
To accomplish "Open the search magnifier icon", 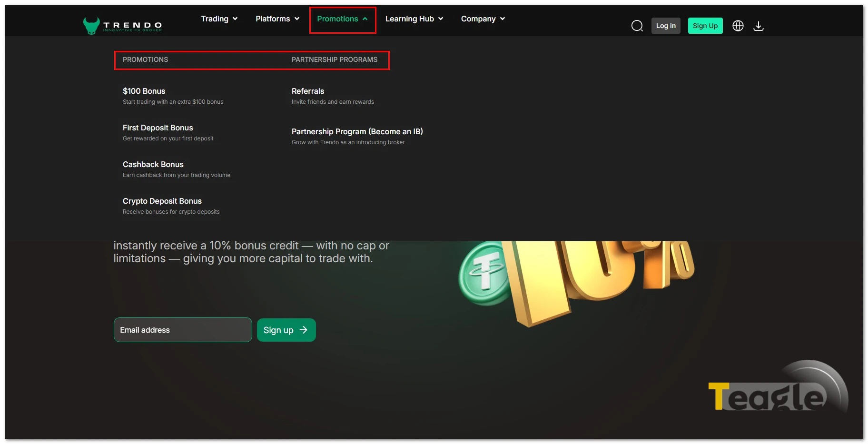I will click(x=637, y=26).
